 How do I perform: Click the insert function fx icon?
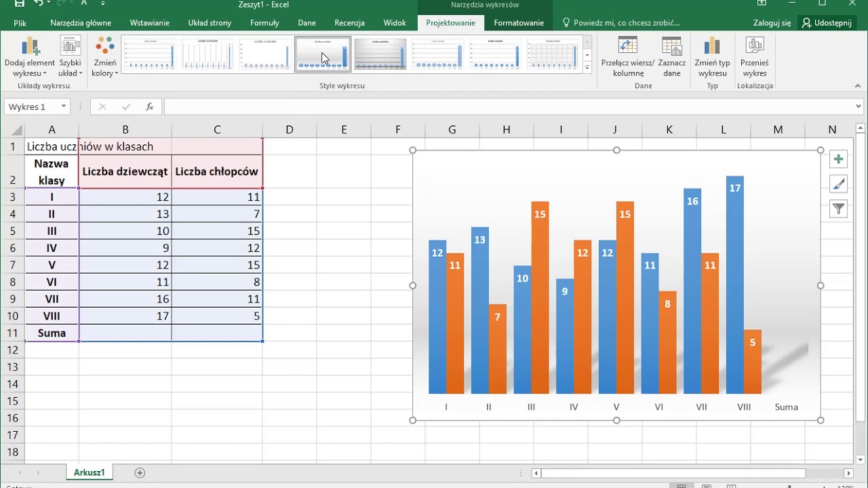pos(150,106)
